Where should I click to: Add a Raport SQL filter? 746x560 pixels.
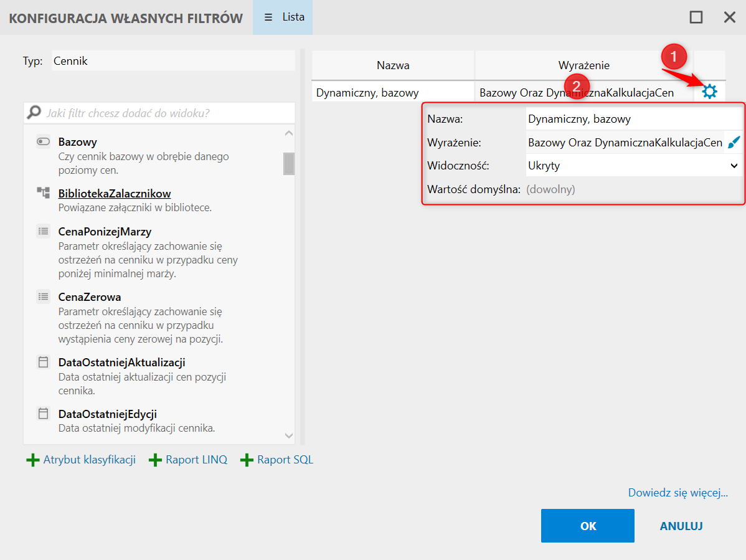click(277, 460)
